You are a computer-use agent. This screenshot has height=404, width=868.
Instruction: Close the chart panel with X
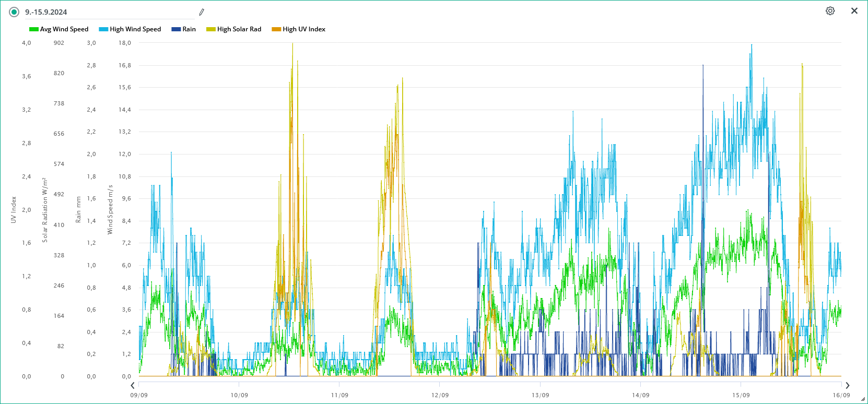point(854,11)
